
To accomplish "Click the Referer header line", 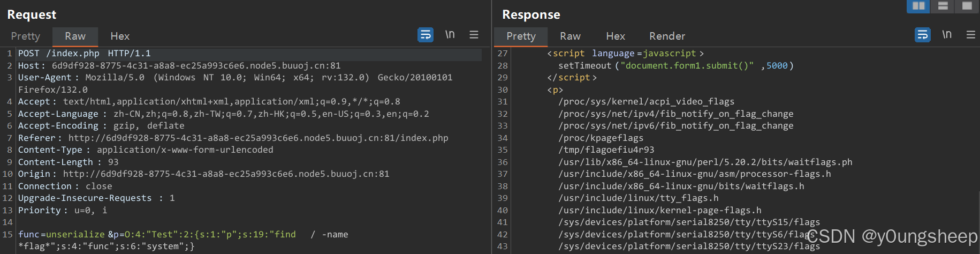I will tap(233, 138).
